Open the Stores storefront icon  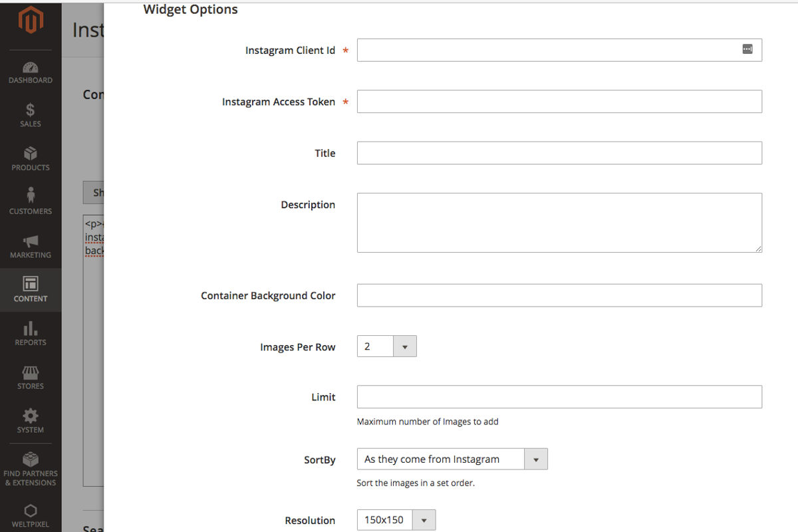tap(31, 372)
